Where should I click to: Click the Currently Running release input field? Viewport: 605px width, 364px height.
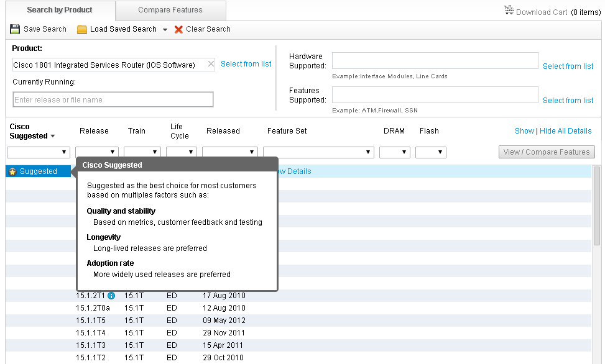tap(113, 99)
